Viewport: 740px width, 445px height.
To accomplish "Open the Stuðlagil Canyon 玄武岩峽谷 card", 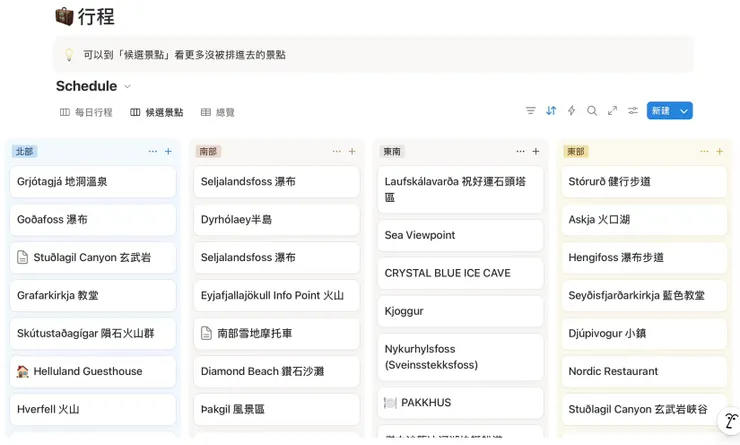I will 644,409.
